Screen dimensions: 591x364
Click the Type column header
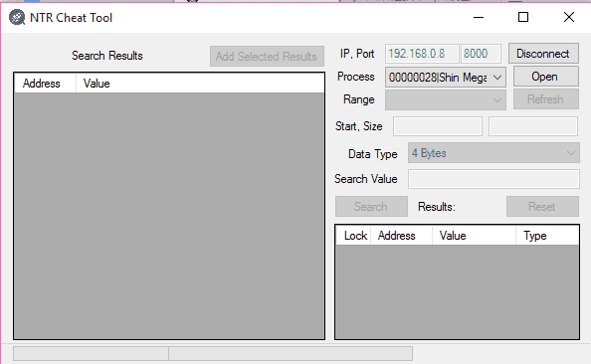point(547,236)
